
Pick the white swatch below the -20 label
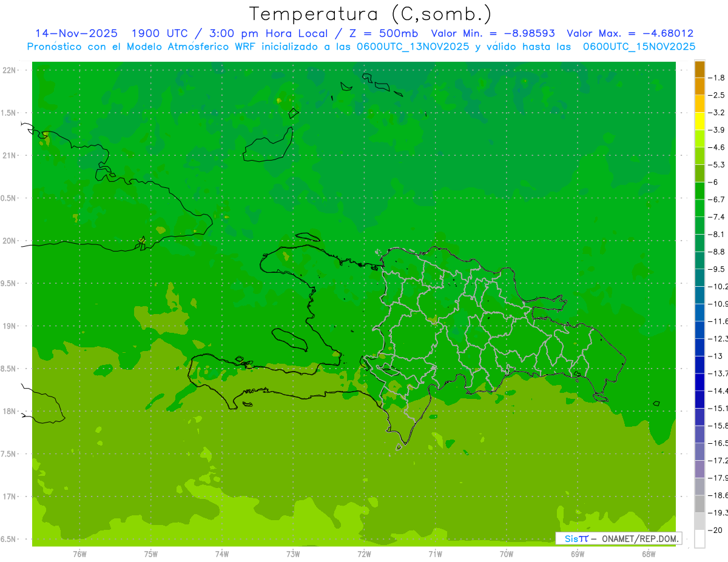click(x=699, y=538)
